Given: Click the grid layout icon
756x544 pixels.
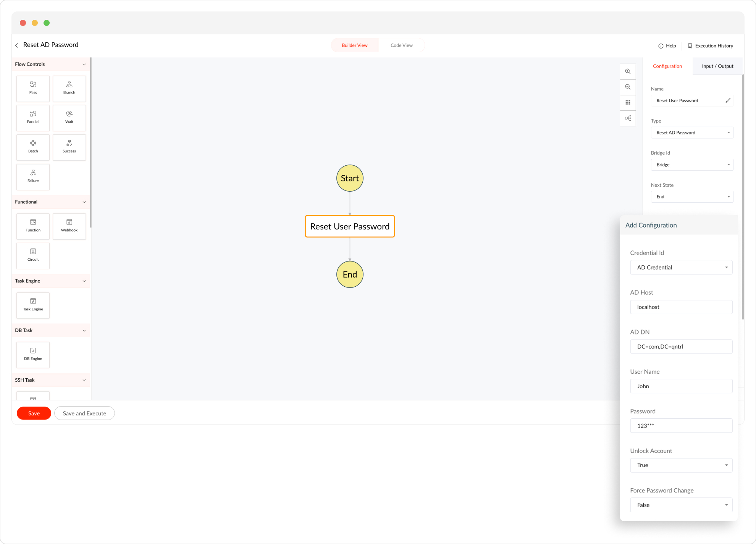Looking at the screenshot, I should coord(627,102).
